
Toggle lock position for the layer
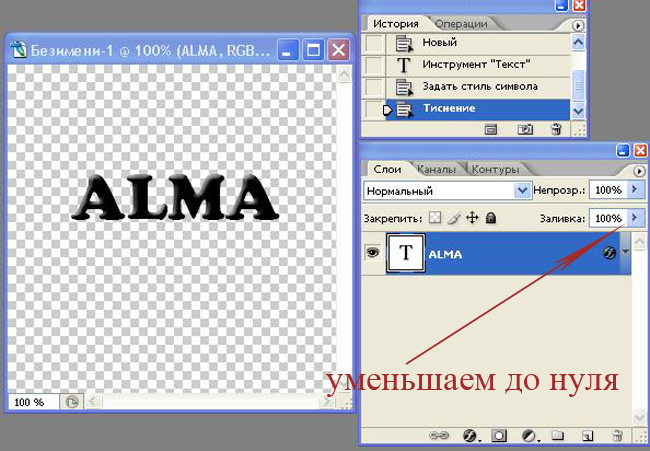pos(472,217)
